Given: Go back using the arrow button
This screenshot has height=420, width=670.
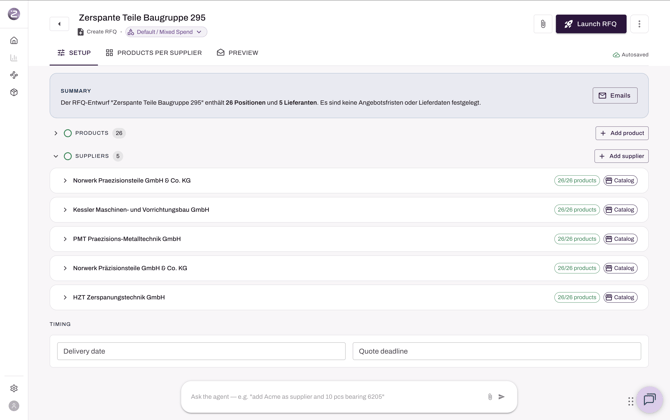Looking at the screenshot, I should tap(59, 24).
